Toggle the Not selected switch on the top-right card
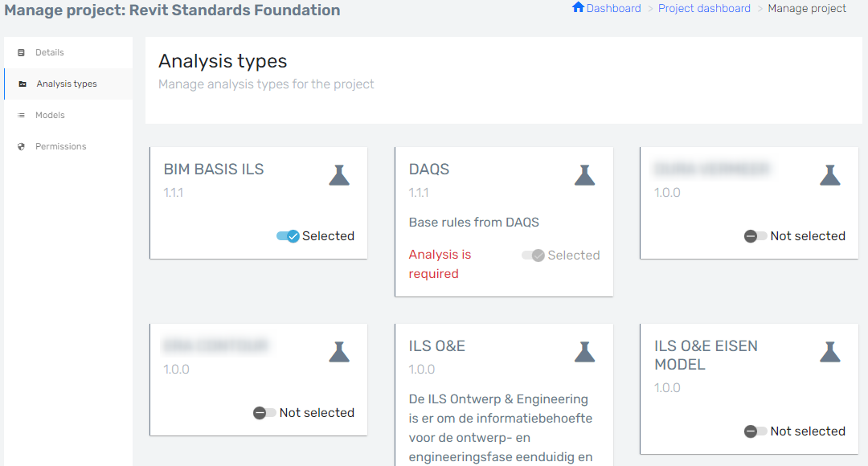The image size is (868, 466). click(x=755, y=235)
